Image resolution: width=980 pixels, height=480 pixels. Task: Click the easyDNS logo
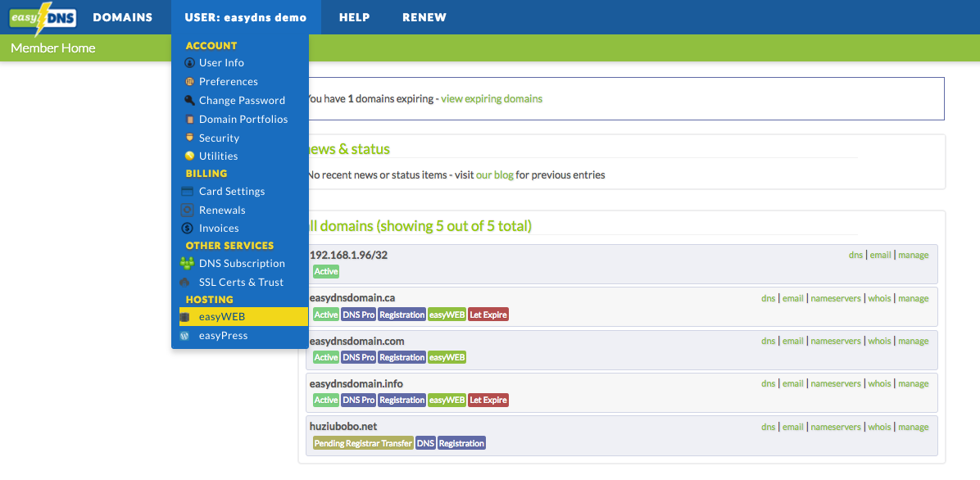[x=43, y=18]
